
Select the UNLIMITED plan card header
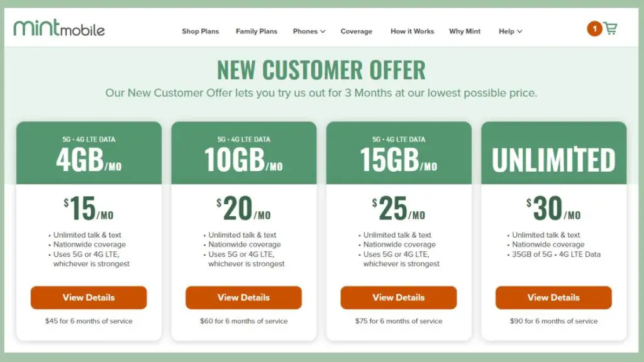(553, 153)
